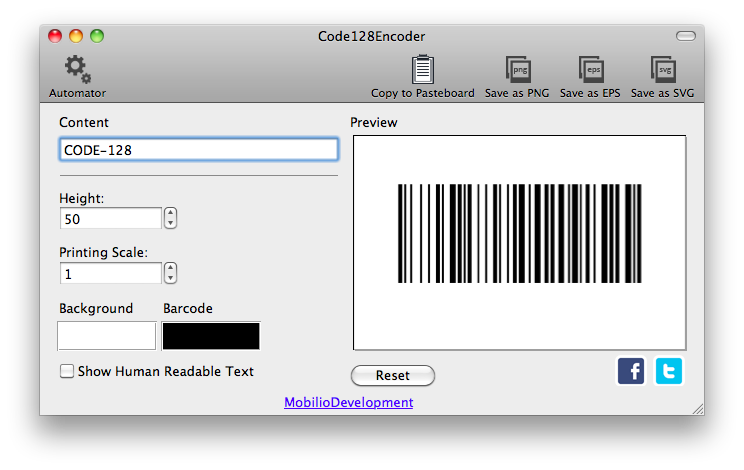This screenshot has height=470, width=744.
Task: Decrease Height with the stepper down arrow
Action: click(x=170, y=223)
